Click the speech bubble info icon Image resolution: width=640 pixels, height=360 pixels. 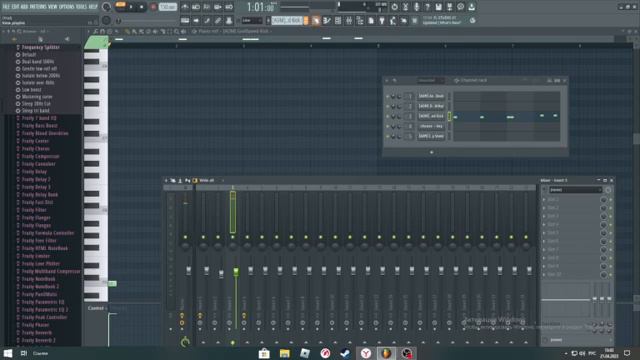pos(460,7)
